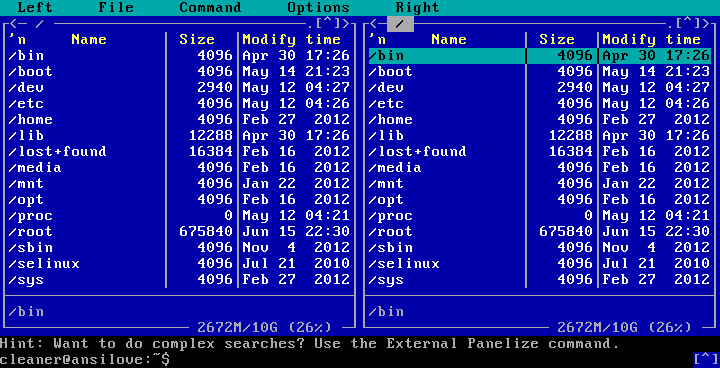
Task: Select /lost+found in right panel
Action: (540, 152)
